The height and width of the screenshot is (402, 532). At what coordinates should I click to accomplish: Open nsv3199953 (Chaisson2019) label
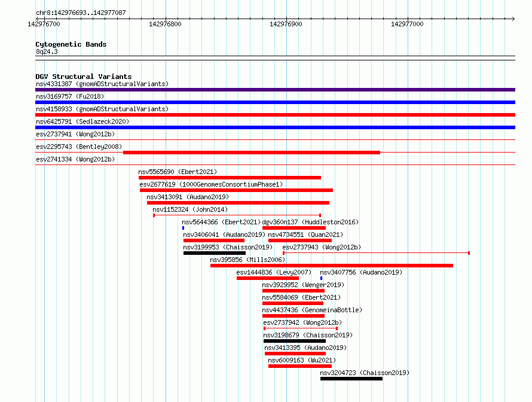pyautogui.click(x=228, y=247)
